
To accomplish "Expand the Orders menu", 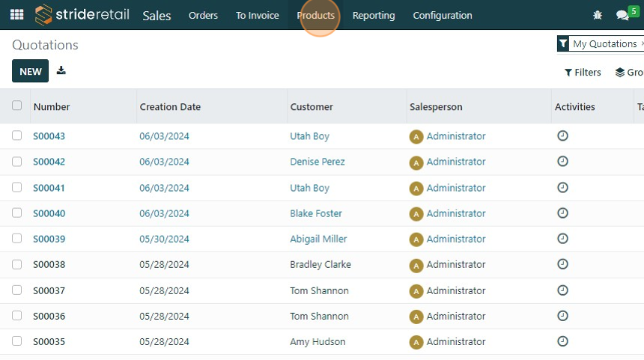I will point(203,15).
